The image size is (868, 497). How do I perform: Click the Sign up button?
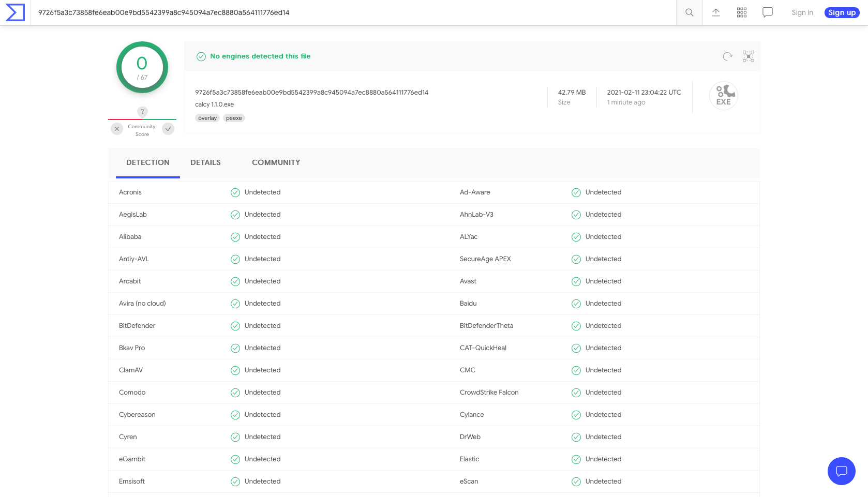tap(842, 12)
